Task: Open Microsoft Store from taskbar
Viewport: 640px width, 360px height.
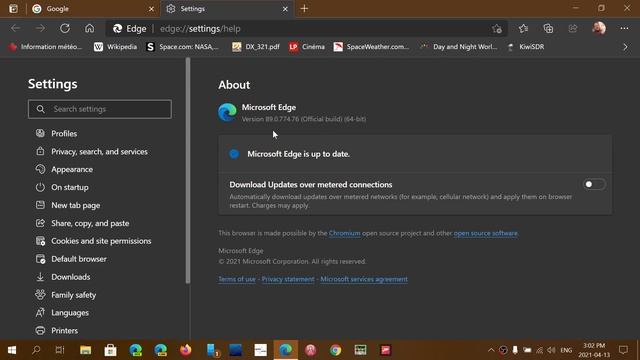Action: pos(110,350)
